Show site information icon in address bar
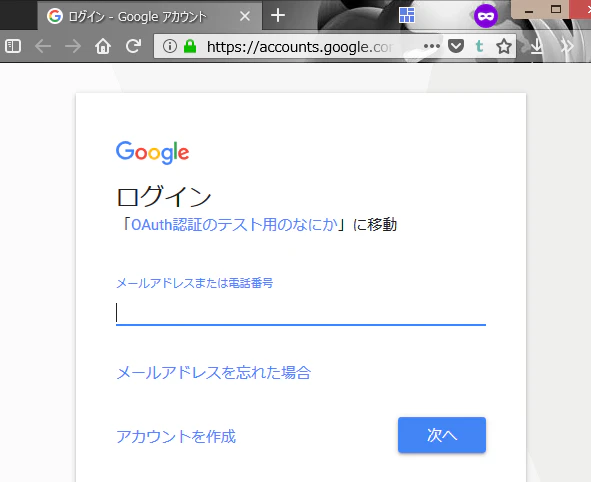The height and width of the screenshot is (482, 591). 170,46
